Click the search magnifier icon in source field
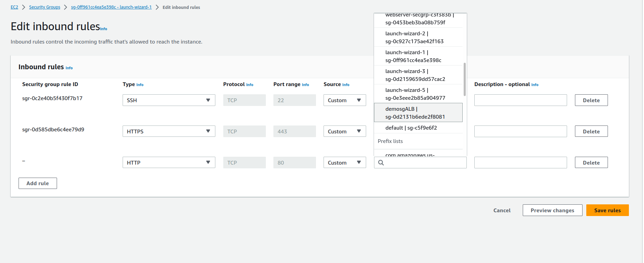This screenshot has height=263, width=644. click(381, 163)
